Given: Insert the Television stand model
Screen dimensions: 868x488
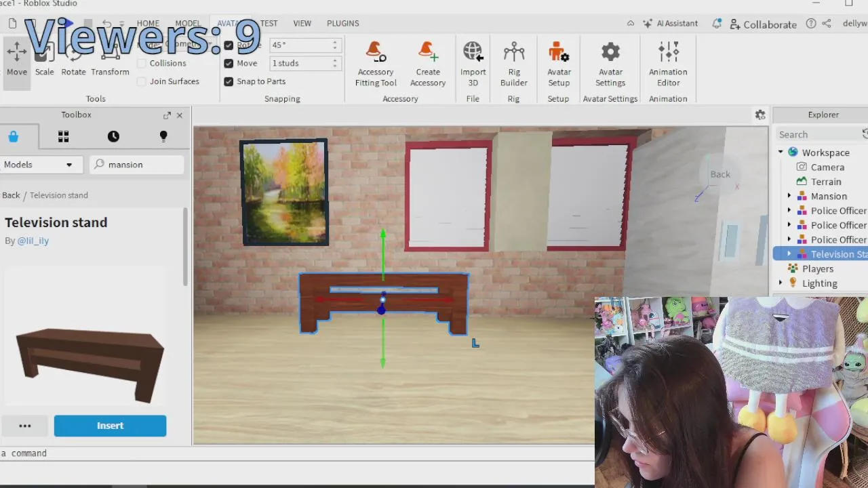Looking at the screenshot, I should click(110, 426).
